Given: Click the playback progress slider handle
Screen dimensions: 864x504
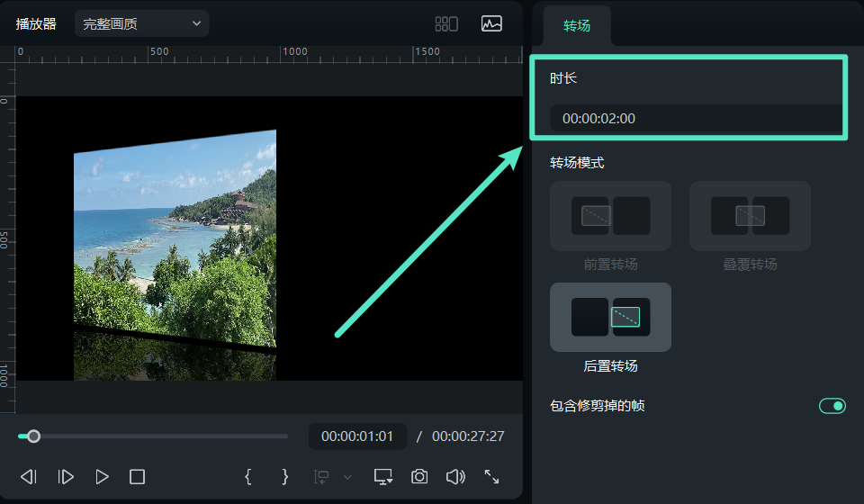Looking at the screenshot, I should tap(33, 436).
